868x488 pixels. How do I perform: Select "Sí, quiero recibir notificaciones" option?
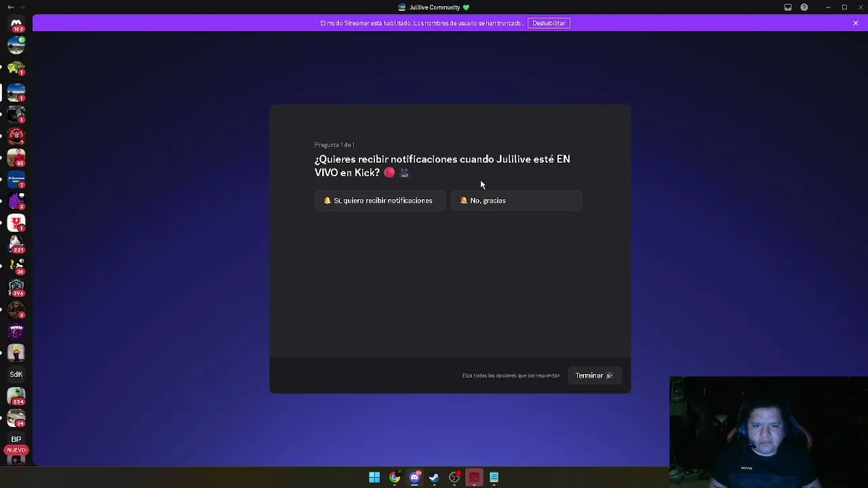coord(380,201)
